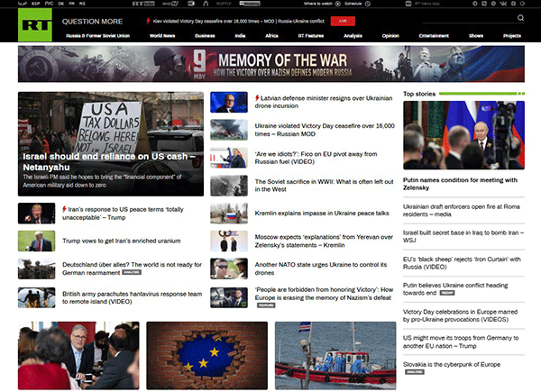Viewport: 541px width, 392px height.
Task: Open Ukrainian draft enforcers open fire headline
Action: pos(462,210)
